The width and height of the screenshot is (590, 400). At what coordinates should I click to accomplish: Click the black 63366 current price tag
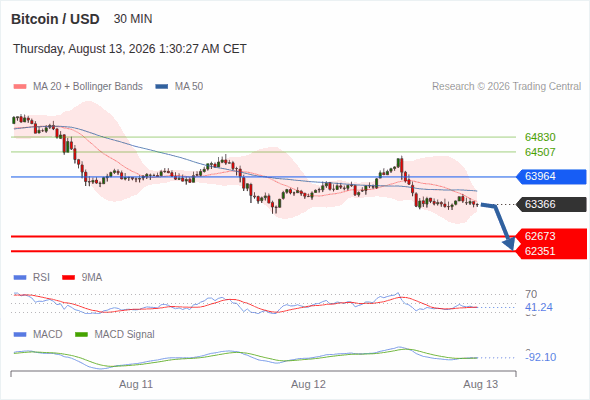[551, 204]
